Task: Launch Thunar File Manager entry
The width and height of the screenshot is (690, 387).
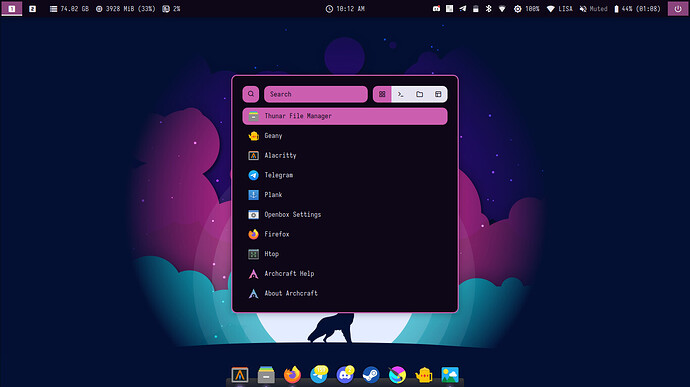Action: click(x=345, y=116)
